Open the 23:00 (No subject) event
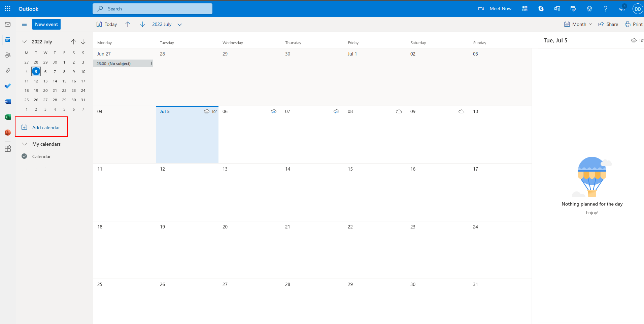The height and width of the screenshot is (324, 644). click(123, 63)
